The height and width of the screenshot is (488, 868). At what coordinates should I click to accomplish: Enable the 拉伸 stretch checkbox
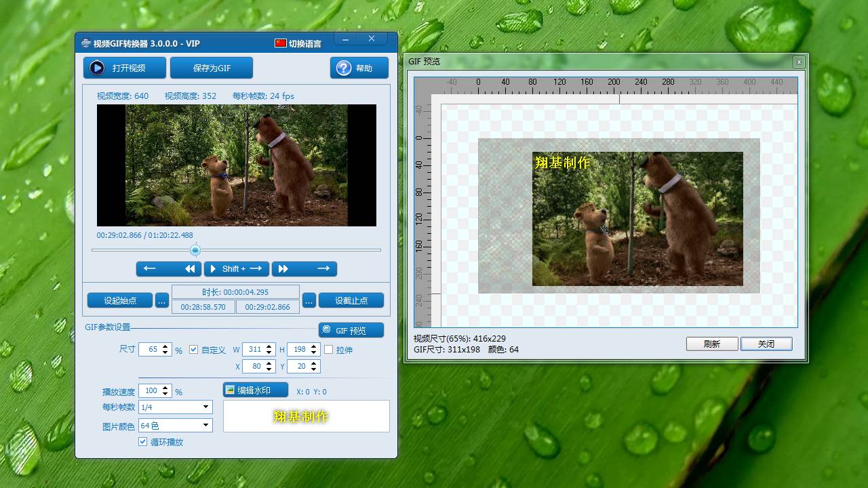[x=329, y=350]
